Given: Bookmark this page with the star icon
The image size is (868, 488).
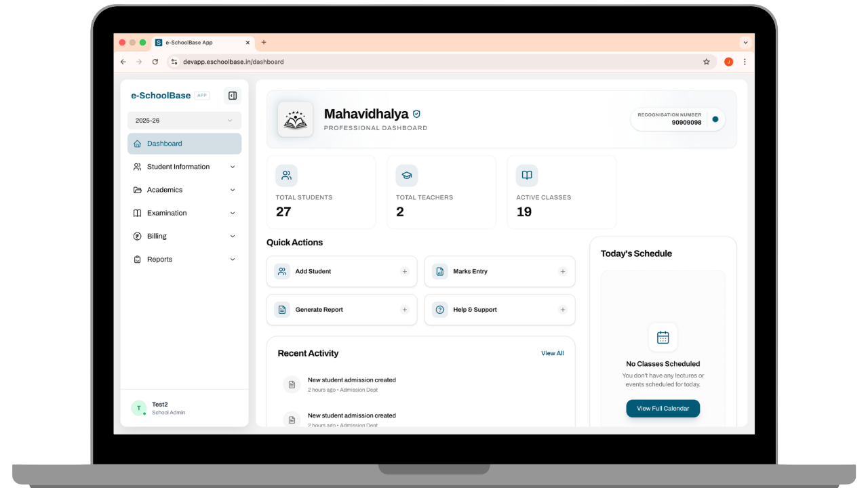Looking at the screenshot, I should pyautogui.click(x=706, y=62).
